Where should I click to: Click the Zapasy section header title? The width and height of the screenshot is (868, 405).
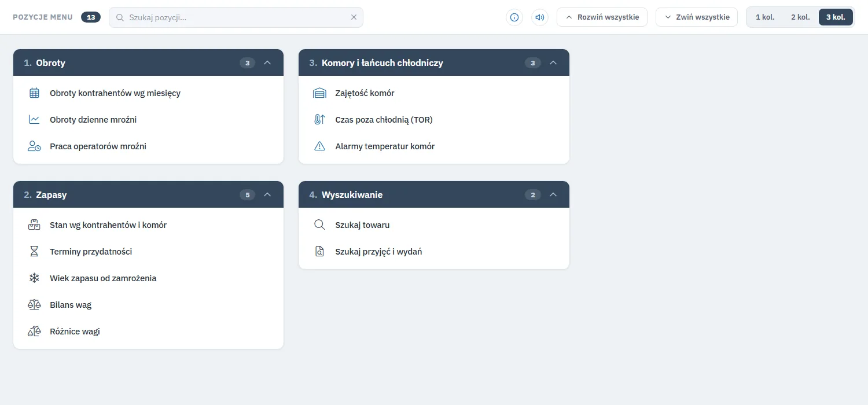point(52,195)
